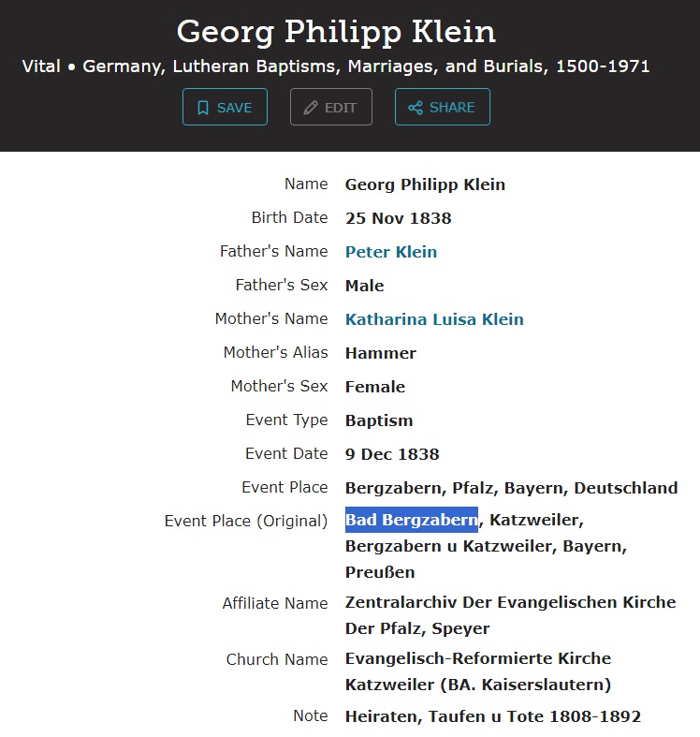Click the Heiraten, Taufen u Tote note value
This screenshot has width=700, height=737.
[x=492, y=716]
